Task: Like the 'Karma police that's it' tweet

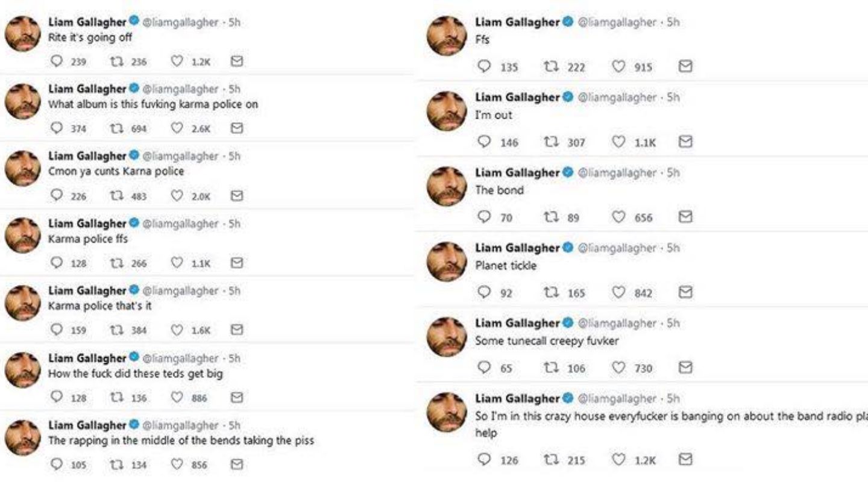Action: [x=177, y=330]
